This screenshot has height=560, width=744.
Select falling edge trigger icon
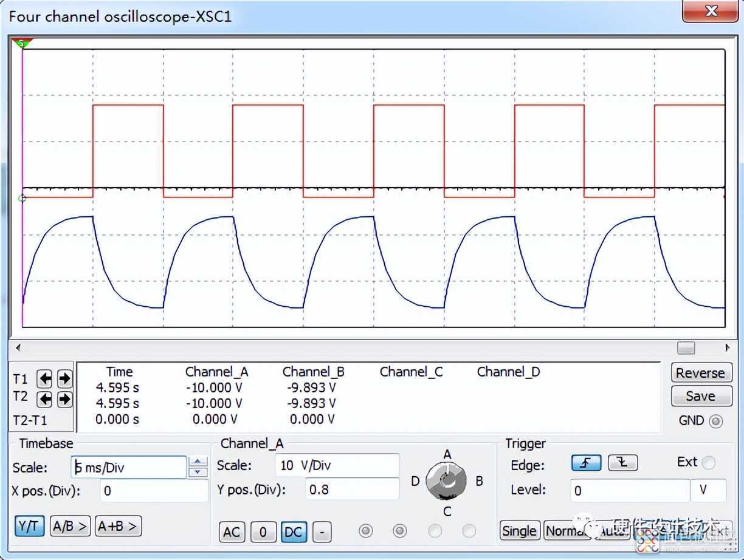coord(623,463)
